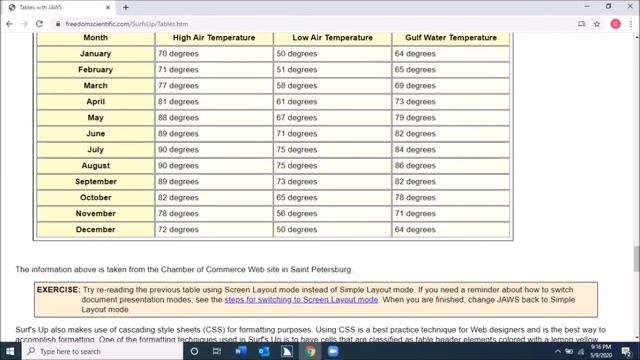640x360 pixels.
Task: Click July's 84 degrees water cell
Action: [451, 149]
